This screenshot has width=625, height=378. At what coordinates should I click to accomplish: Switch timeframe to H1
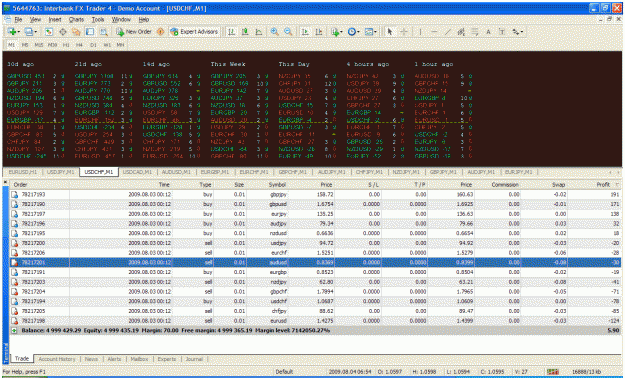click(x=66, y=45)
